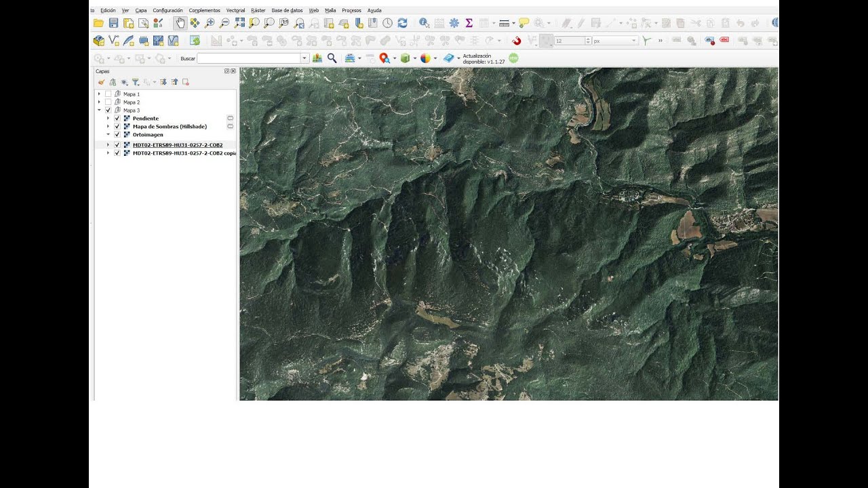
Task: Select the Identify Features tool
Action: point(425,23)
